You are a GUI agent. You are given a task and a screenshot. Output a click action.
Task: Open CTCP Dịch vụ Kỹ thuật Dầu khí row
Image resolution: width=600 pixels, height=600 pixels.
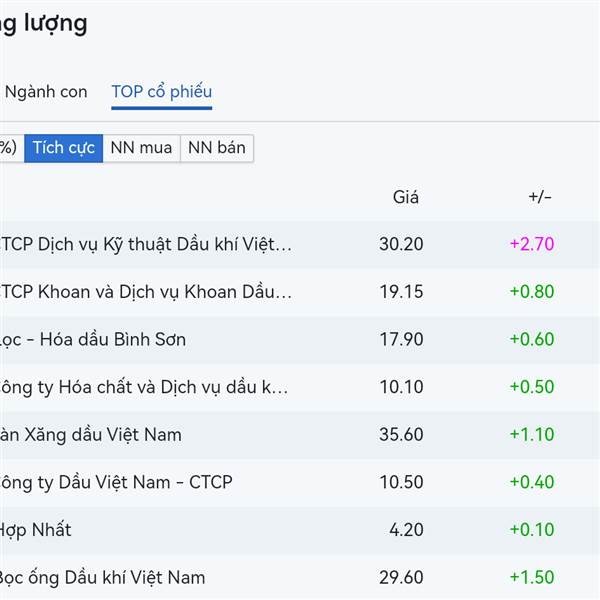pyautogui.click(x=300, y=244)
